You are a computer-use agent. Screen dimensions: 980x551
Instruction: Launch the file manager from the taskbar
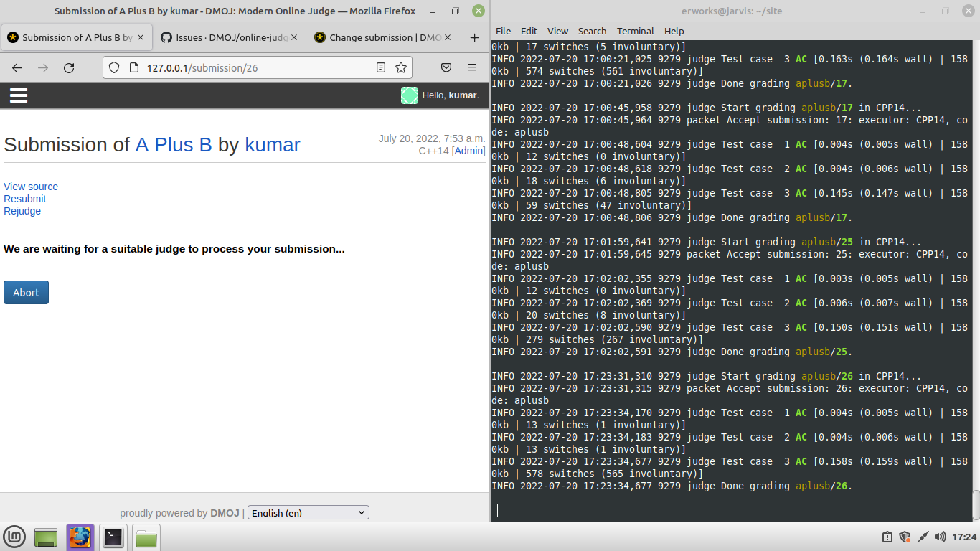[x=146, y=537]
